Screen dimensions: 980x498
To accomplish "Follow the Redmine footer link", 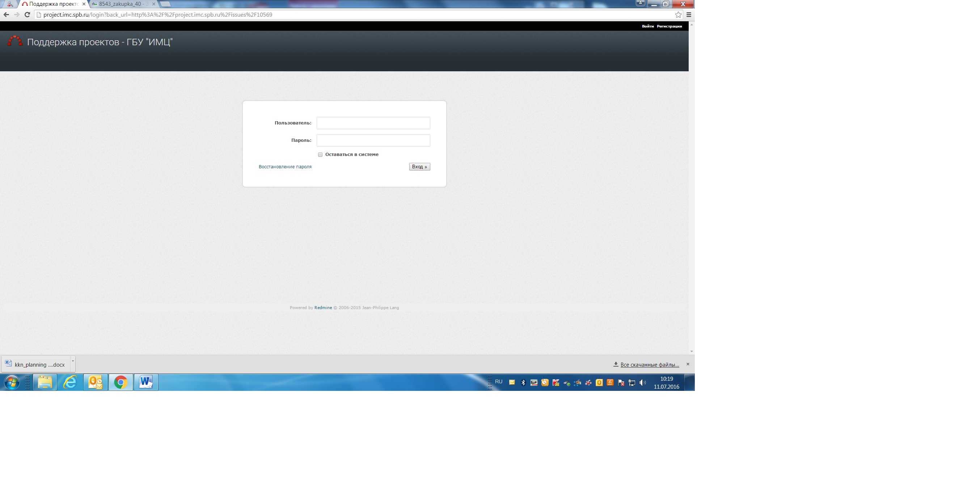I will [323, 308].
